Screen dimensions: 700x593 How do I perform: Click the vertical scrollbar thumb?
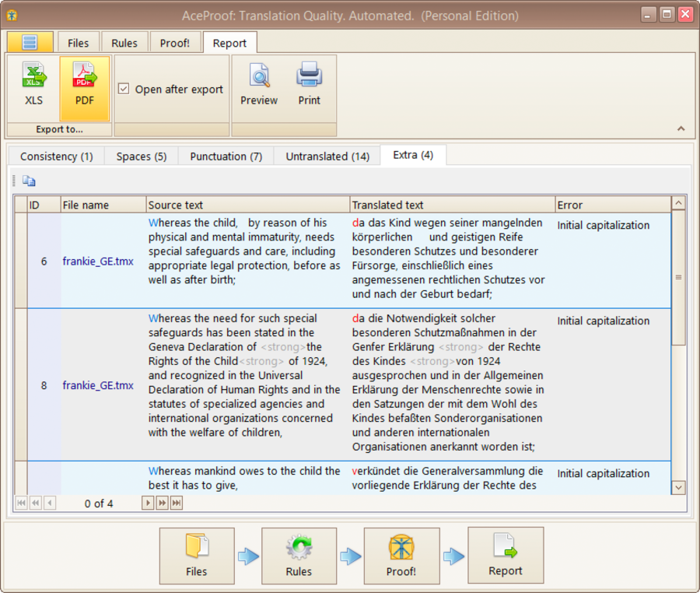[x=678, y=277]
